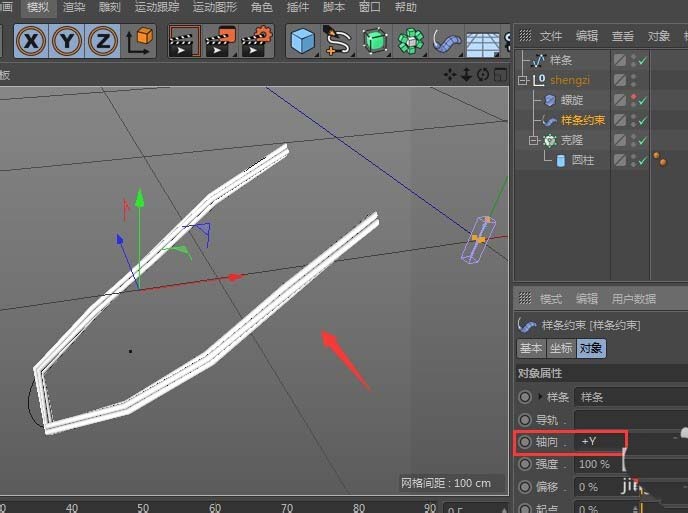Click the 偏移 percentage input field
This screenshot has width=688, height=513.
594,487
